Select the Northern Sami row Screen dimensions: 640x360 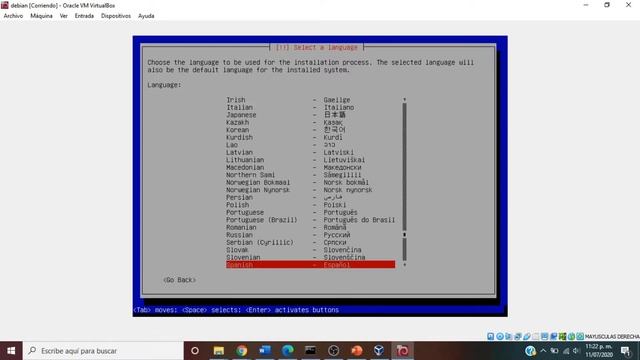pyautogui.click(x=311, y=175)
